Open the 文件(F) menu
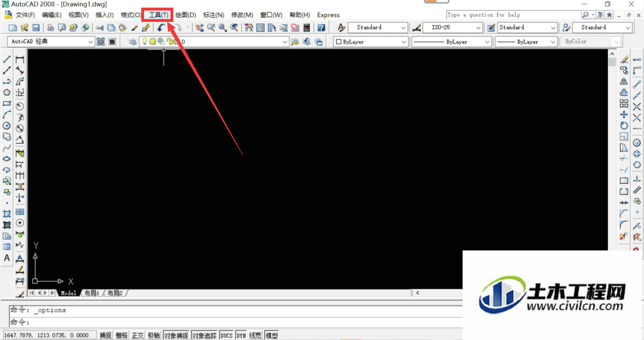Image resolution: width=644 pixels, height=340 pixels. [25, 15]
